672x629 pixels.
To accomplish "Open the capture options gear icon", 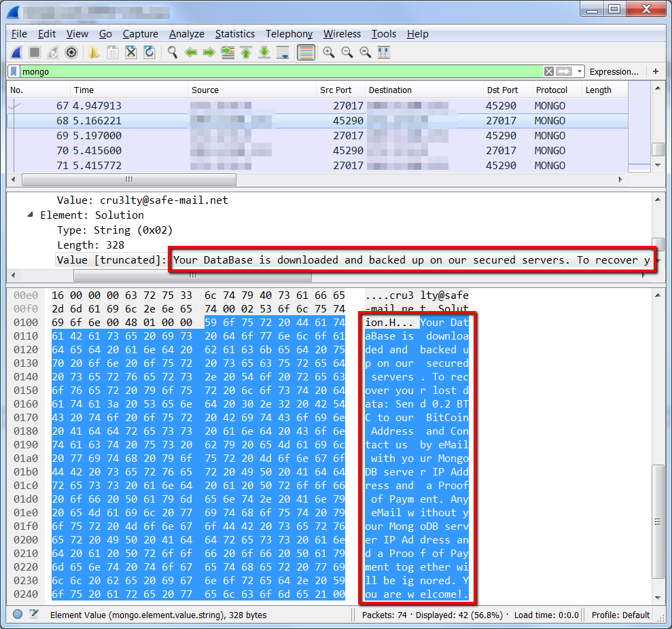I will pyautogui.click(x=71, y=53).
